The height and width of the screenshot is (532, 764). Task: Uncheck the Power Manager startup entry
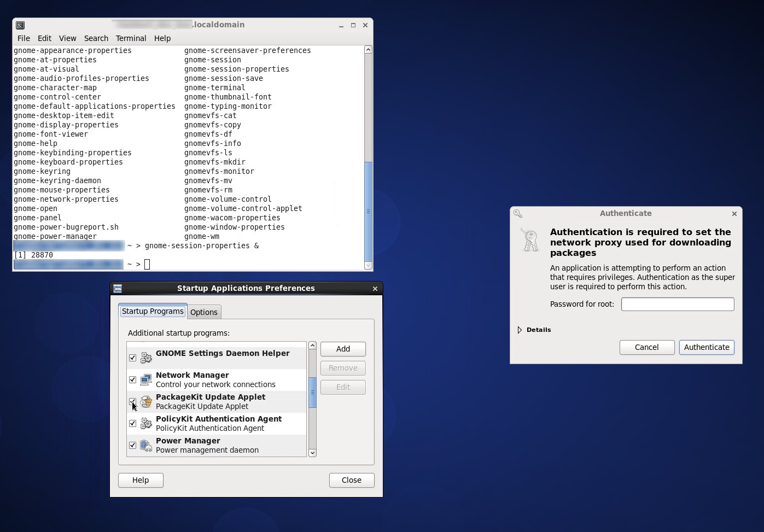pyautogui.click(x=132, y=445)
